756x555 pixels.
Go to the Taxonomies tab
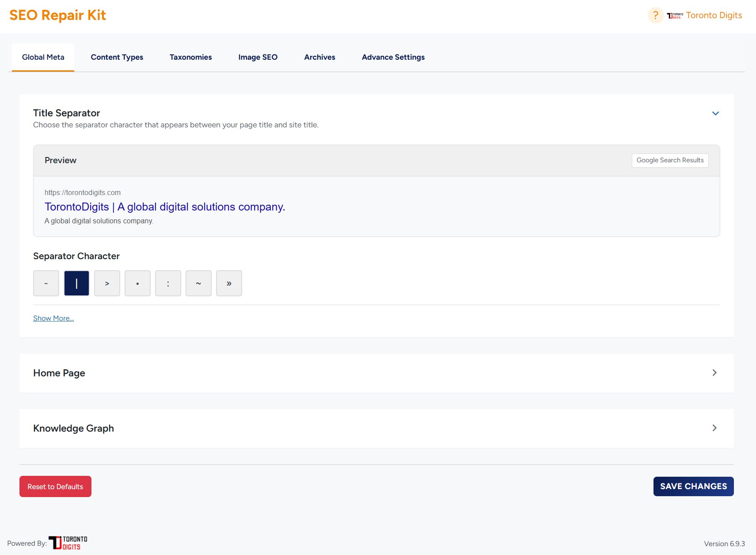191,57
